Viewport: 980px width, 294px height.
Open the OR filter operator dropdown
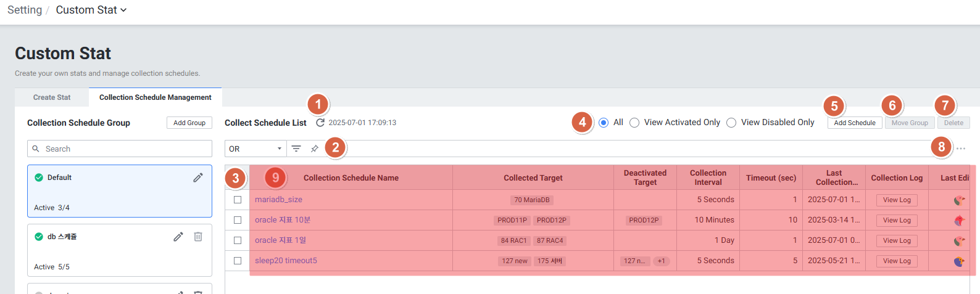click(255, 149)
